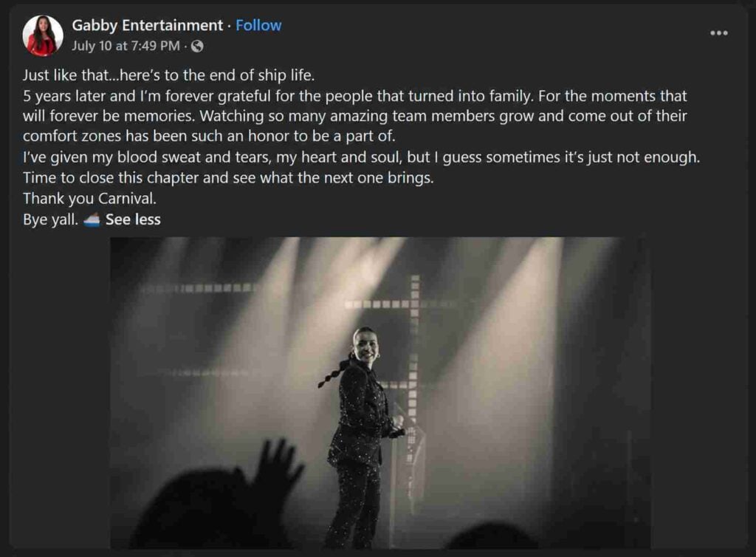Follow the Gabby Entertainment page

coord(258,25)
